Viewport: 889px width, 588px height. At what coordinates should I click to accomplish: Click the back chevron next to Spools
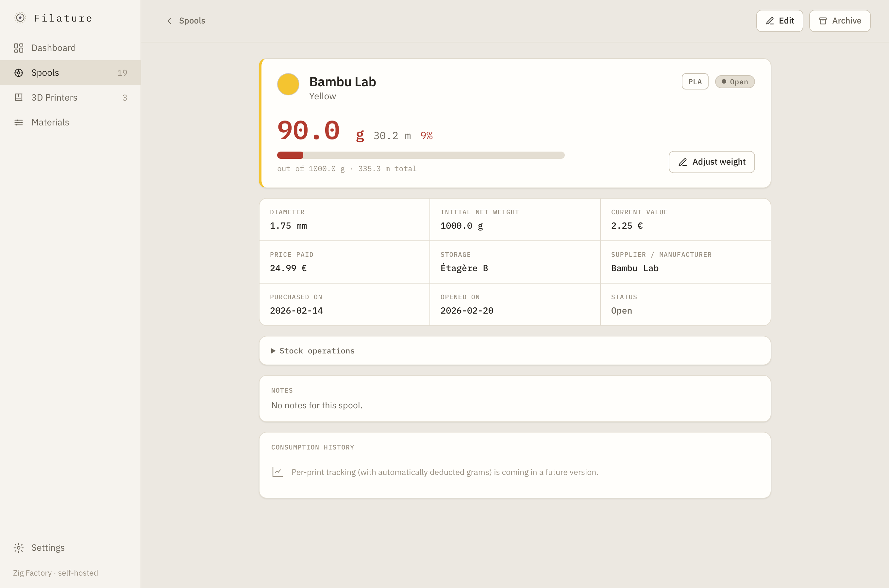(x=170, y=21)
